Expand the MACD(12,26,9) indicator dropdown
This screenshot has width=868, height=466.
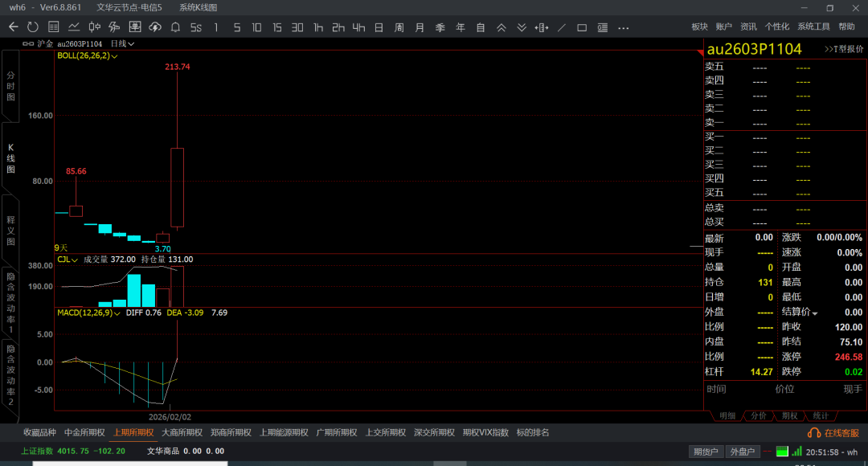(x=117, y=313)
